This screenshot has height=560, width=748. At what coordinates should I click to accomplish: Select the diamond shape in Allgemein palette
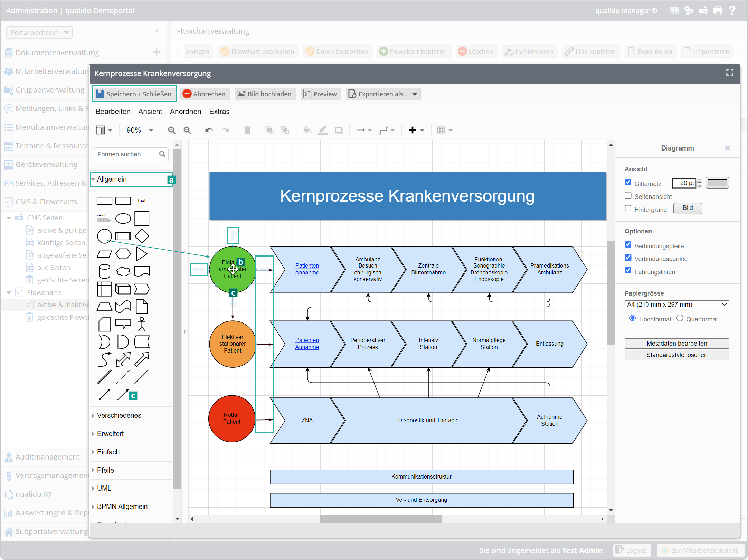pos(142,236)
